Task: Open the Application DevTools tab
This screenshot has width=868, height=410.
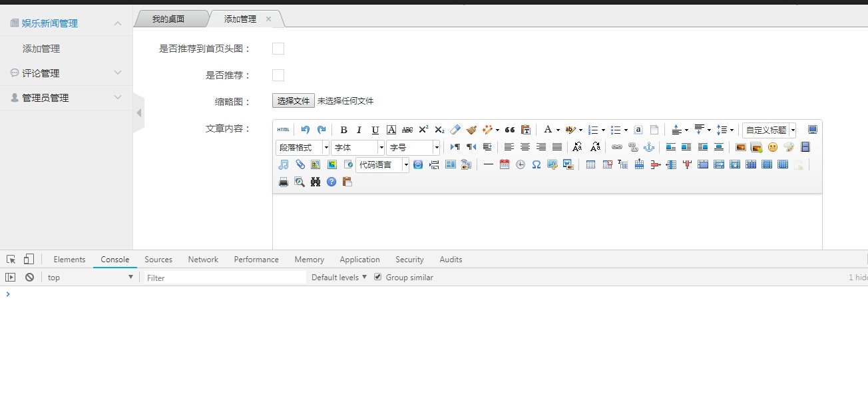Action: click(x=359, y=260)
